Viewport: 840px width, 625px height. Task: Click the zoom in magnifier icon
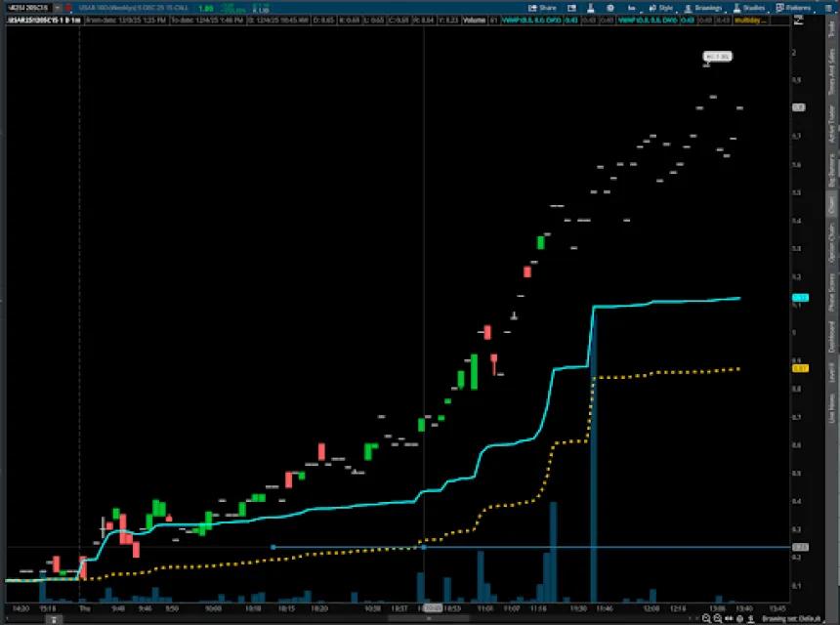click(706, 618)
